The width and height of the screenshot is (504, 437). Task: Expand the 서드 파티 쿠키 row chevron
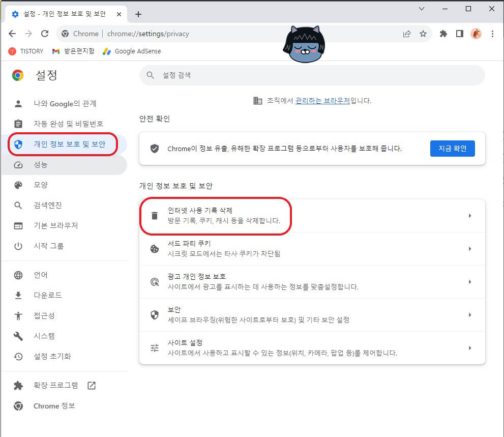[x=469, y=249]
